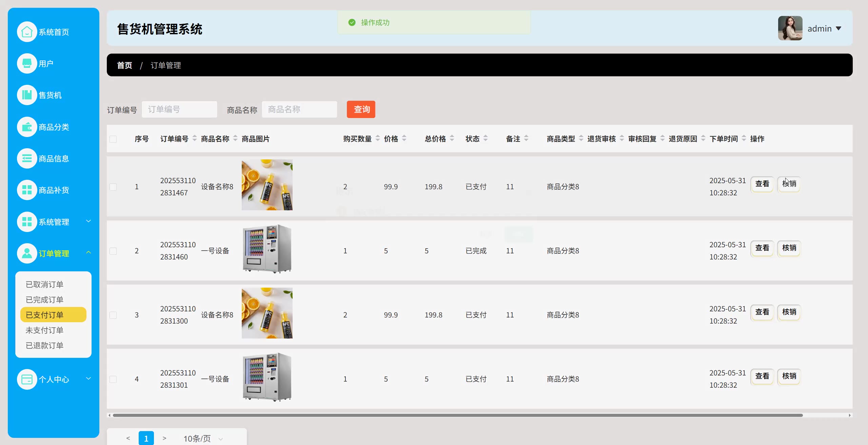Open the admin account dropdown arrow

[x=839, y=28]
